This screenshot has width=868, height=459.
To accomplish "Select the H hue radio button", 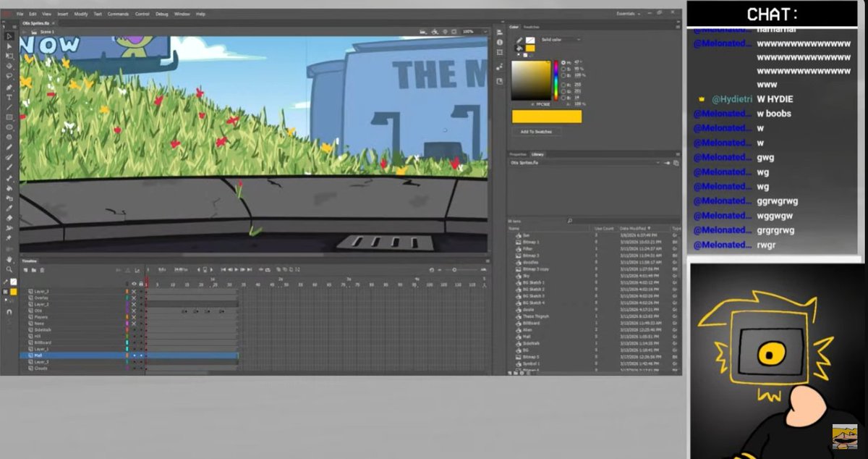I will [563, 62].
